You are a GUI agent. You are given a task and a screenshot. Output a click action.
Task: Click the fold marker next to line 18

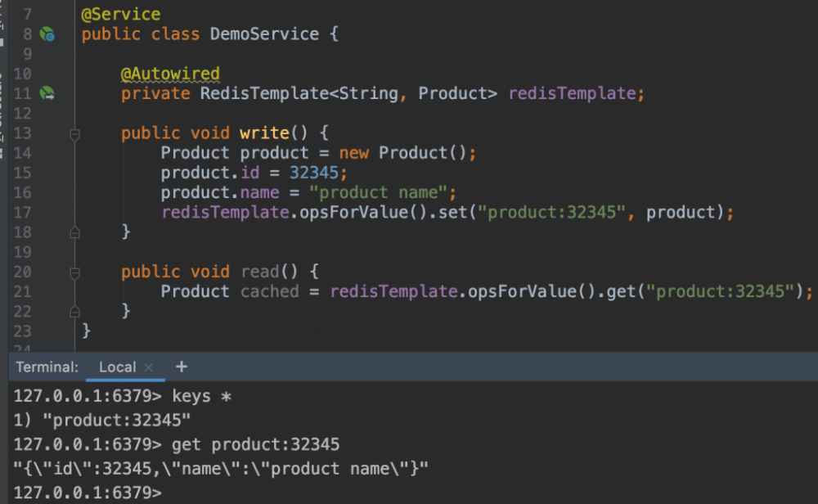[74, 232]
